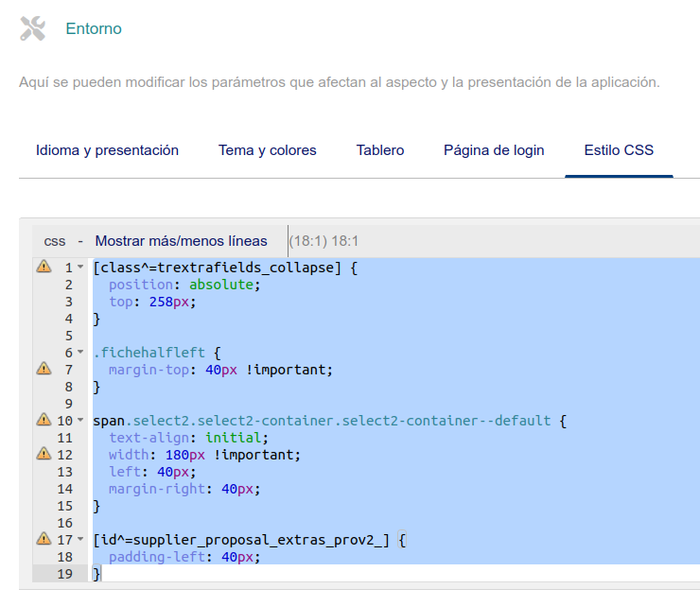Select the Estilo CSS tab
This screenshot has width=700, height=606.
[x=619, y=150]
